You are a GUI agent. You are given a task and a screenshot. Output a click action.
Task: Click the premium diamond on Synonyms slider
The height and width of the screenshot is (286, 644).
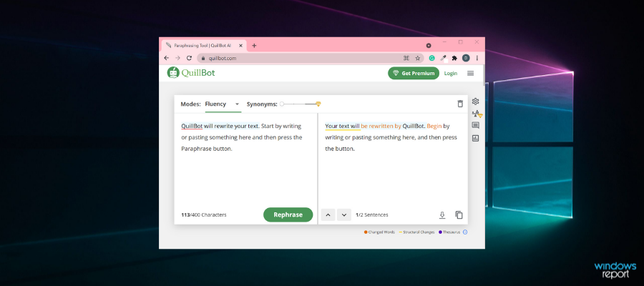click(318, 104)
